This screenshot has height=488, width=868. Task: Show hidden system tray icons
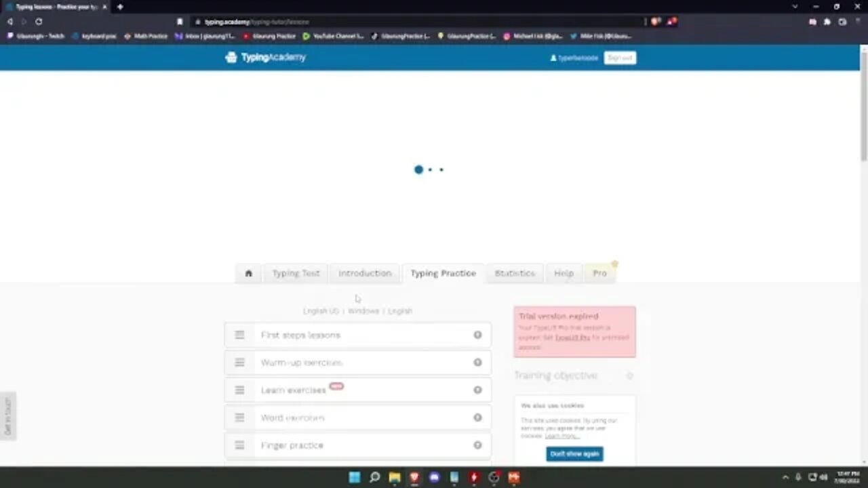785,477
